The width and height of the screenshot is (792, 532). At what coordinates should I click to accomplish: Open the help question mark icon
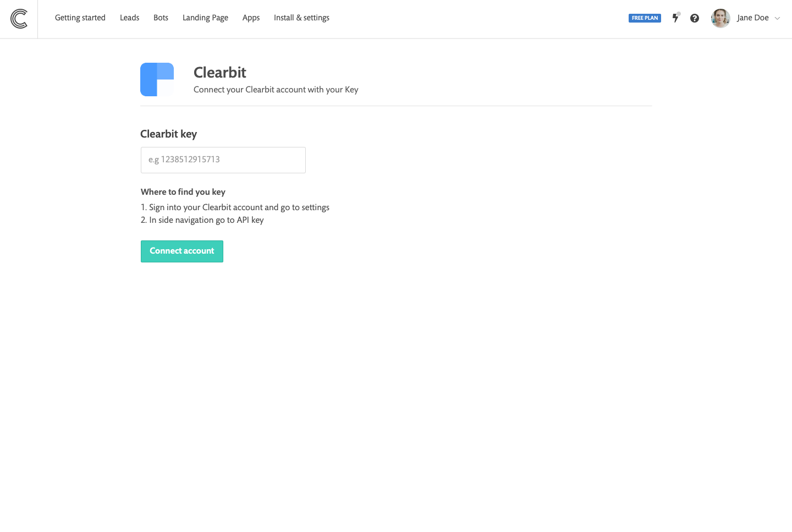coord(695,18)
